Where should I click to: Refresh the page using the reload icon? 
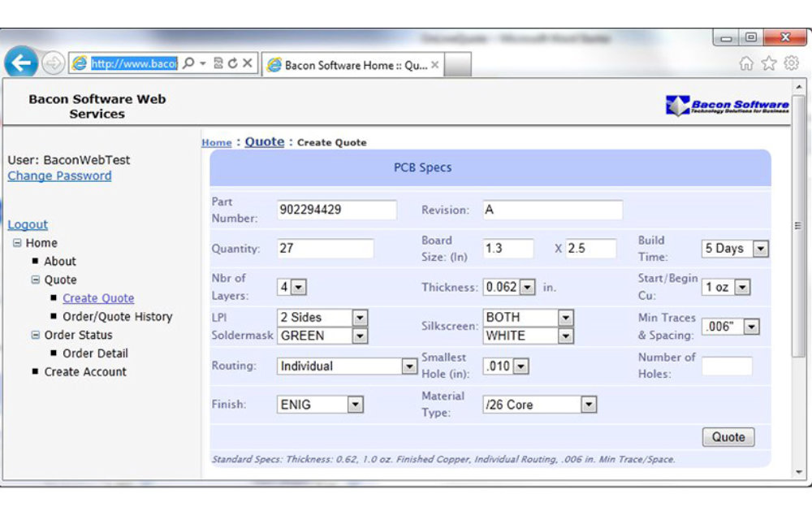tap(232, 63)
